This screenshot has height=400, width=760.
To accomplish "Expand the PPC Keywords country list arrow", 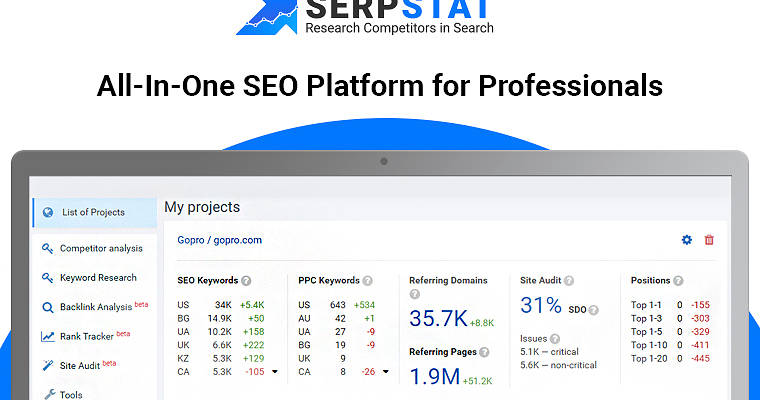I will 386,372.
